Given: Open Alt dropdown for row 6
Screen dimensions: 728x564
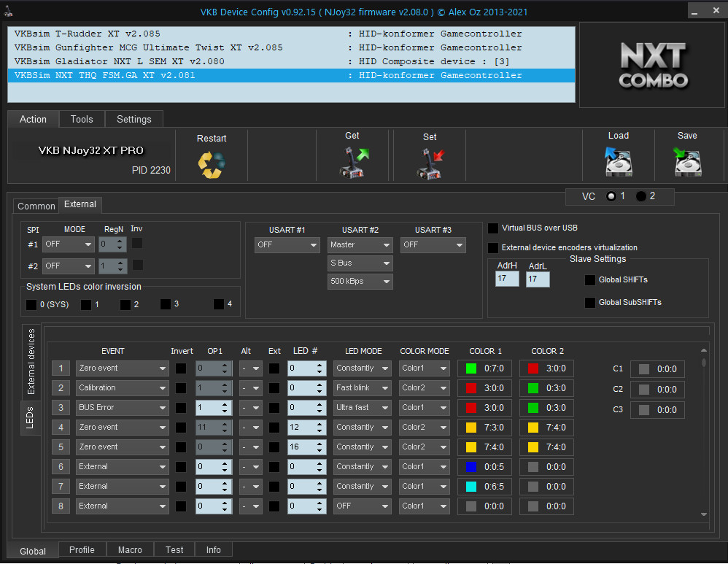Looking at the screenshot, I should click(x=251, y=467).
